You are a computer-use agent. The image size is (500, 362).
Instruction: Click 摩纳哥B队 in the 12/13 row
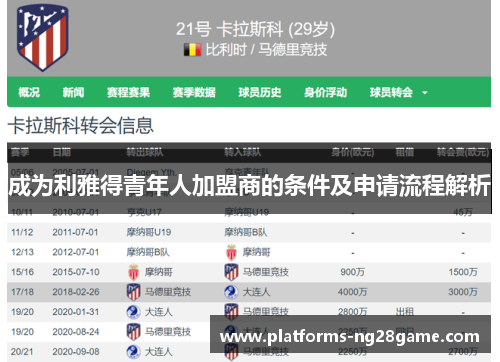[148, 252]
